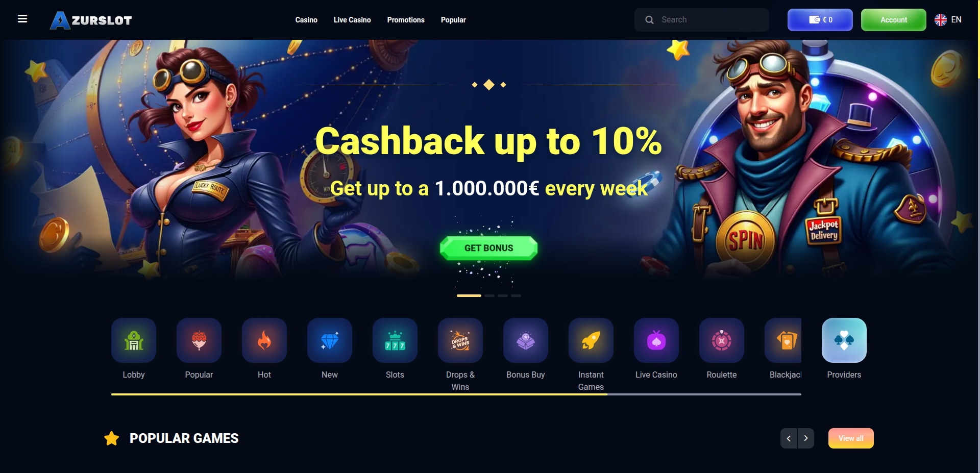Click the Search input field
The height and width of the screenshot is (473, 980).
point(702,20)
